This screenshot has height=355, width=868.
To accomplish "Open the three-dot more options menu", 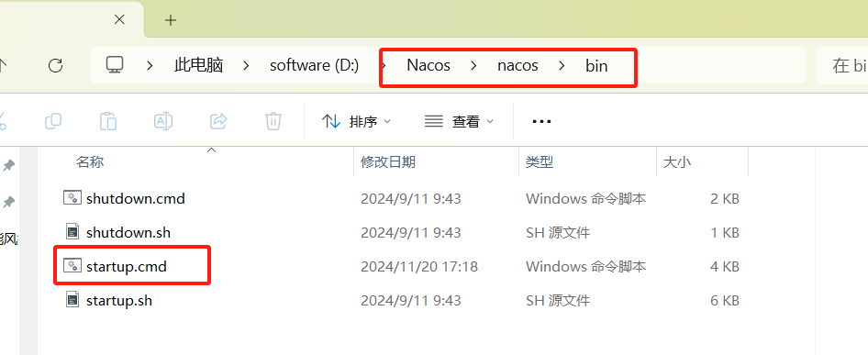I will click(x=541, y=121).
